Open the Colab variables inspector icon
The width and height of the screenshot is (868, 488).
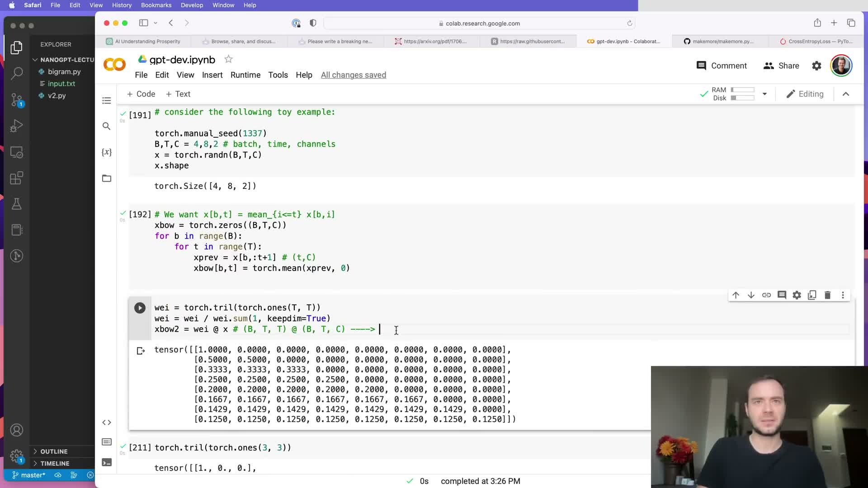coord(107,152)
